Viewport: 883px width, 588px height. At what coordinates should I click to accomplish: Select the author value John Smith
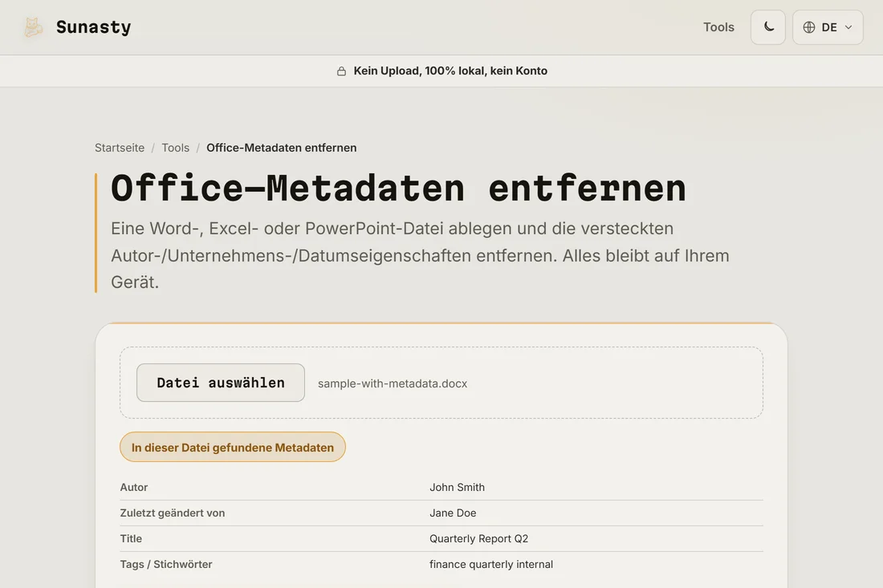[458, 487]
